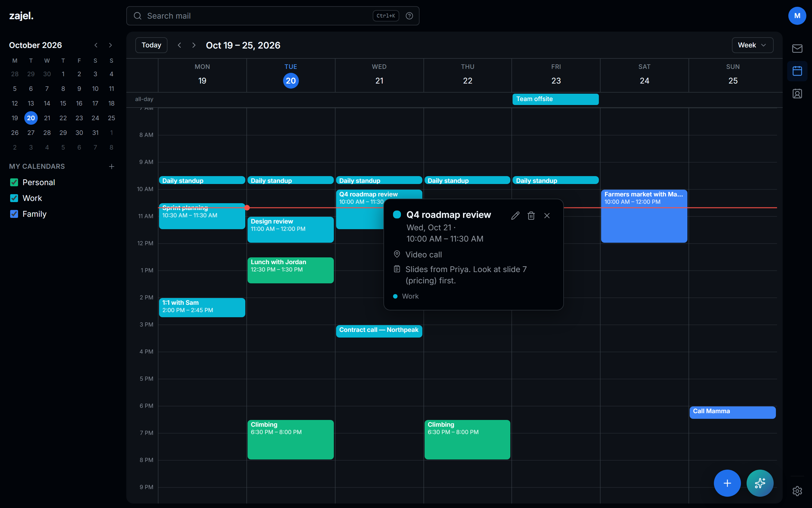Click the Today button
This screenshot has width=812, height=508.
(151, 45)
